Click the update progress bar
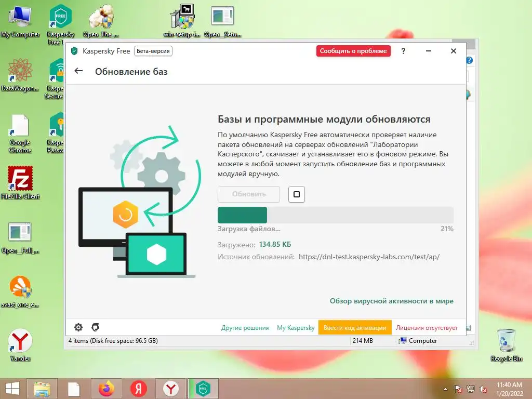532x399 pixels. coord(336,215)
